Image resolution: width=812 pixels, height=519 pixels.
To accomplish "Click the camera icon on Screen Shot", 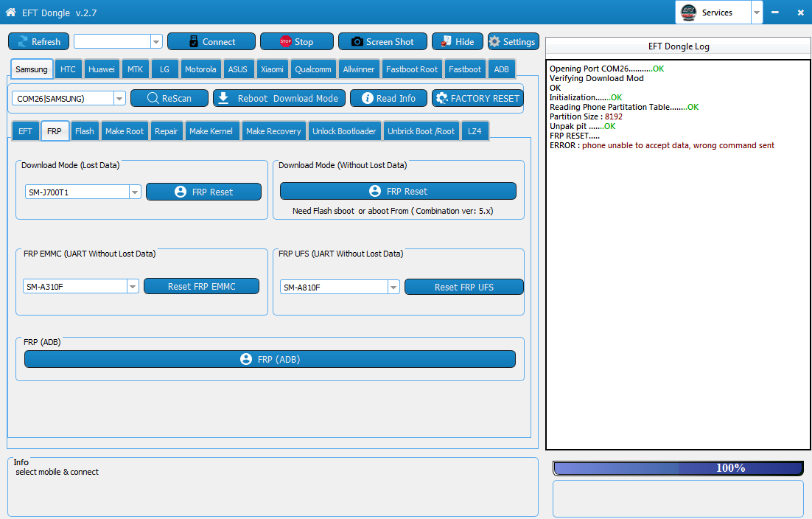I will pos(357,41).
